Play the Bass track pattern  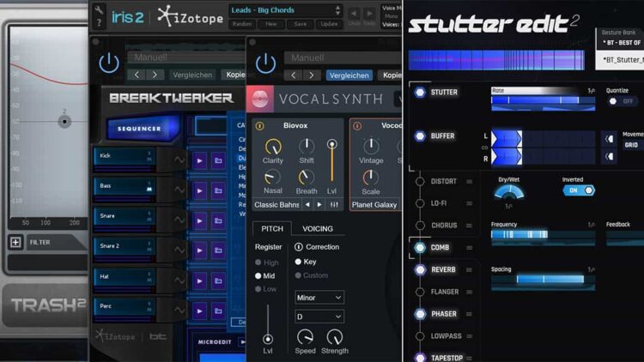coord(199,190)
